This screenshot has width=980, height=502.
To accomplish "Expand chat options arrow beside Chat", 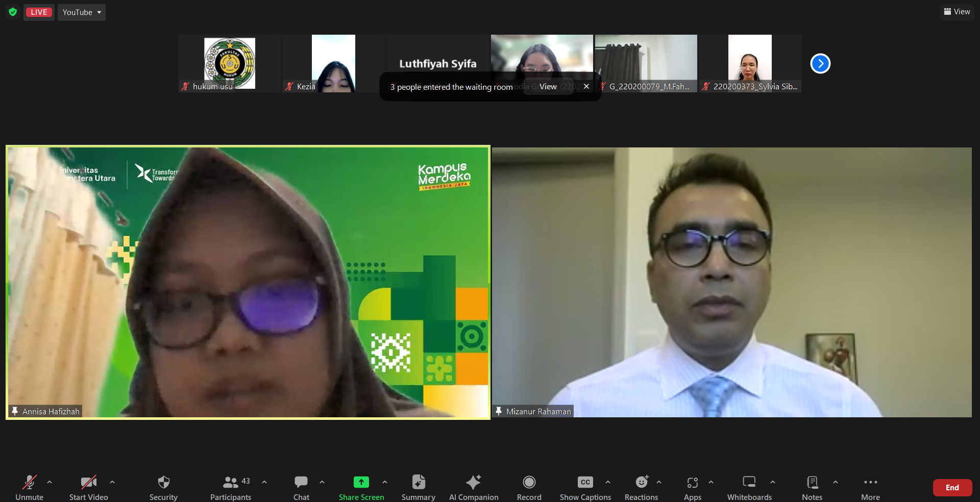I will click(x=322, y=482).
